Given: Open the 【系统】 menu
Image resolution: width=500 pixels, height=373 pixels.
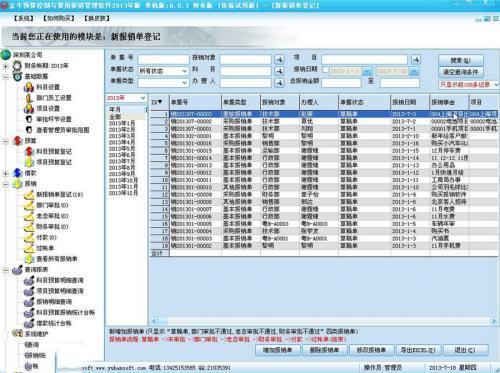Looking at the screenshot, I should click(24, 18).
